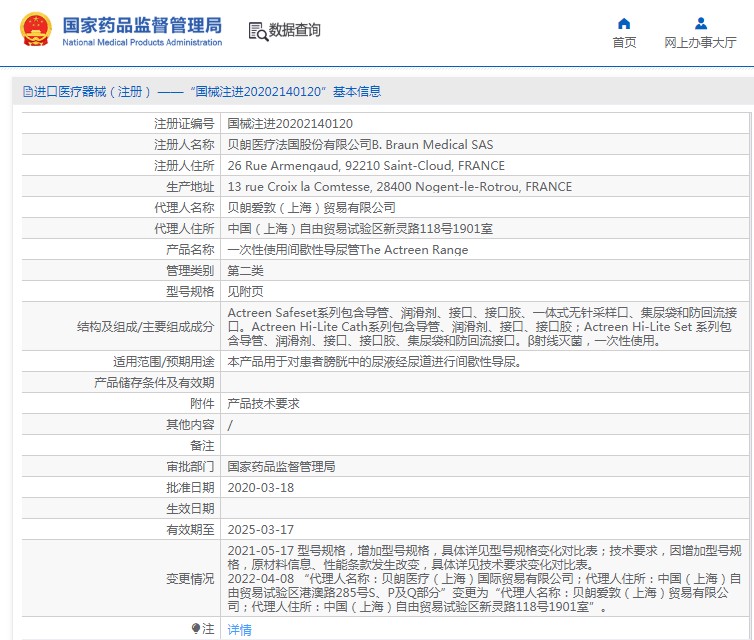Click the home icon above 首页
Viewport: 754px width, 640px height.
tap(624, 24)
